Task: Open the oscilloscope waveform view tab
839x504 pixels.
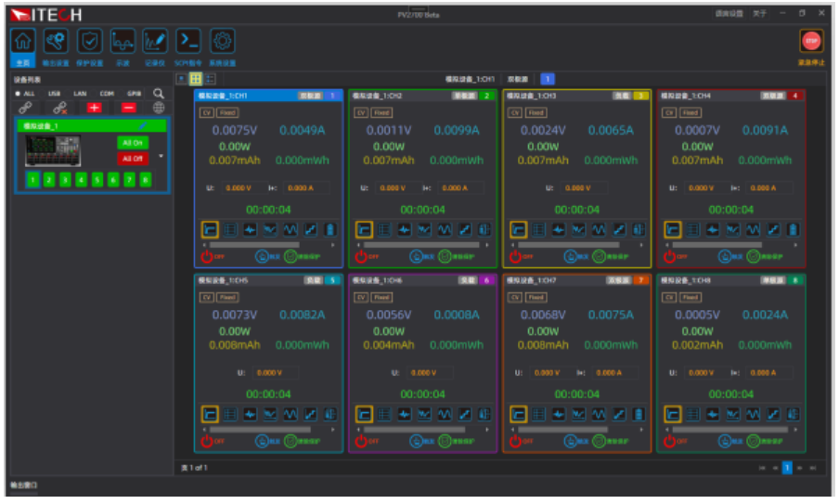Action: click(123, 47)
